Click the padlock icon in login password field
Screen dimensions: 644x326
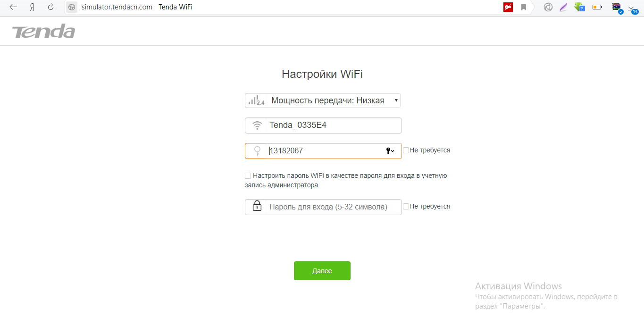point(257,206)
